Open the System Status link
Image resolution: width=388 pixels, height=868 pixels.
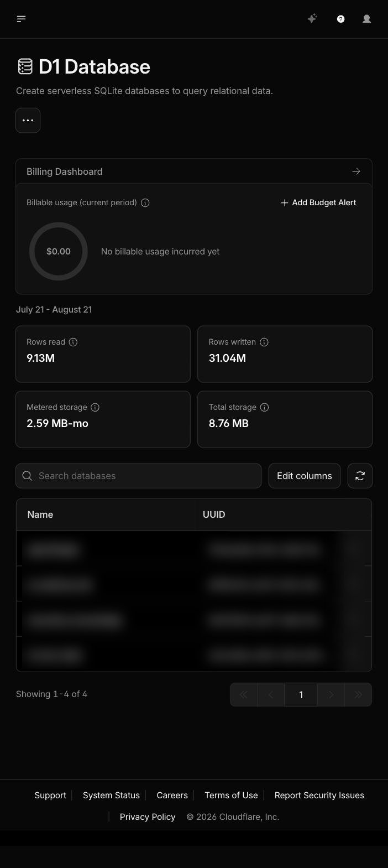[111, 795]
